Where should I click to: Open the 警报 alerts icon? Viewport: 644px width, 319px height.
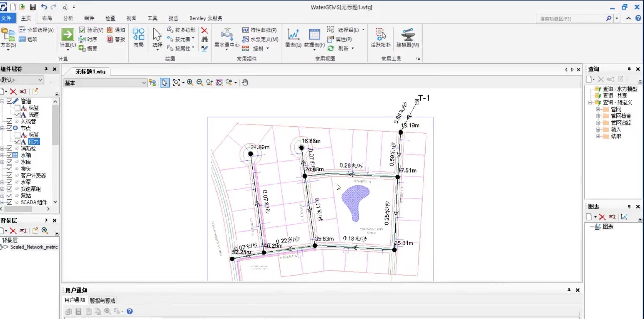(x=110, y=39)
